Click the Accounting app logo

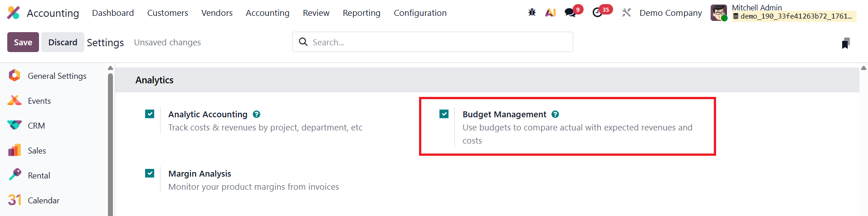[14, 13]
